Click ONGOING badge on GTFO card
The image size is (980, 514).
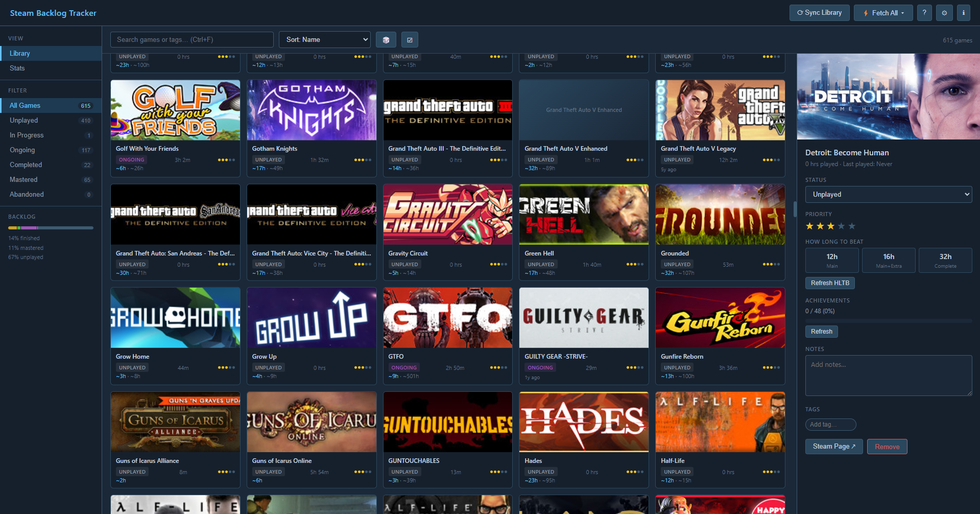coord(404,368)
